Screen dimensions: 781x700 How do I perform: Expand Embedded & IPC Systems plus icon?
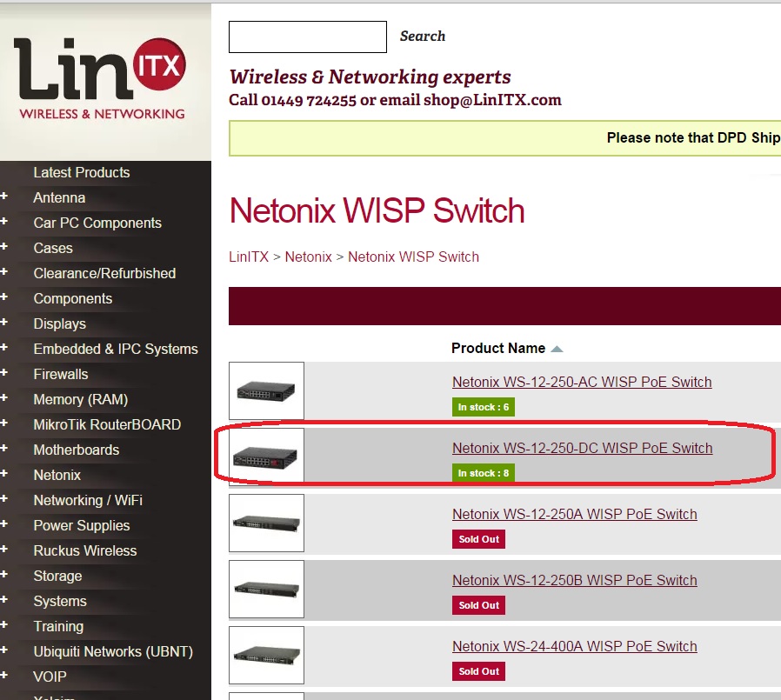pos(4,348)
